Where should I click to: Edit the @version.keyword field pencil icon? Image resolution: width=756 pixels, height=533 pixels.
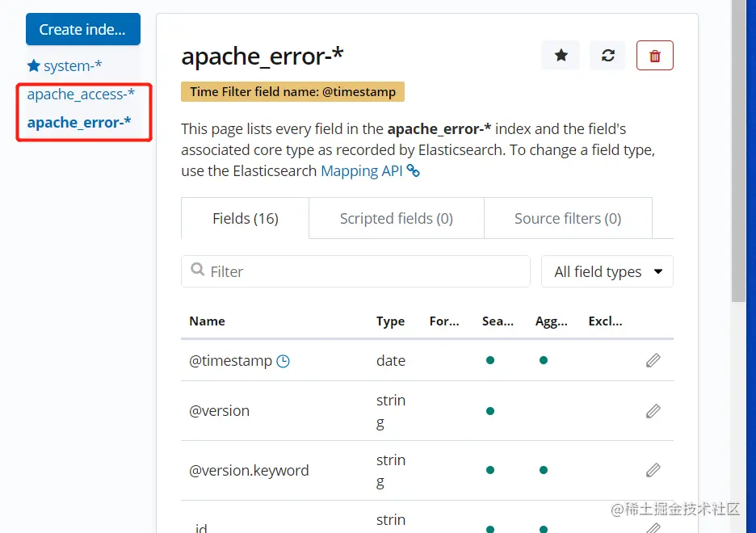tap(653, 470)
